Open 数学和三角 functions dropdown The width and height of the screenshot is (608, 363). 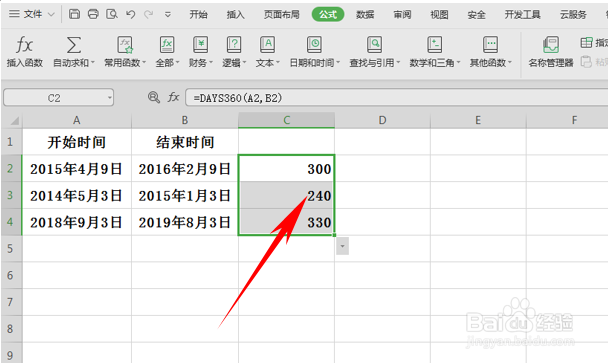[x=434, y=51]
